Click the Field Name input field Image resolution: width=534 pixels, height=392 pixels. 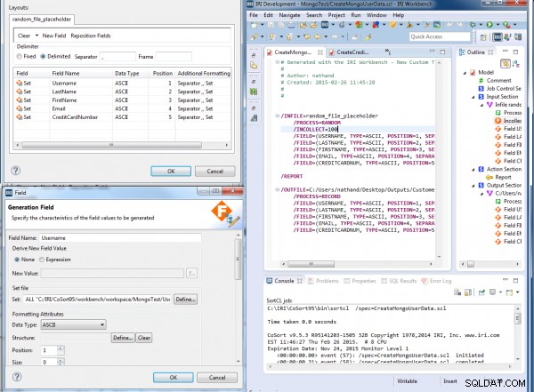(120, 238)
